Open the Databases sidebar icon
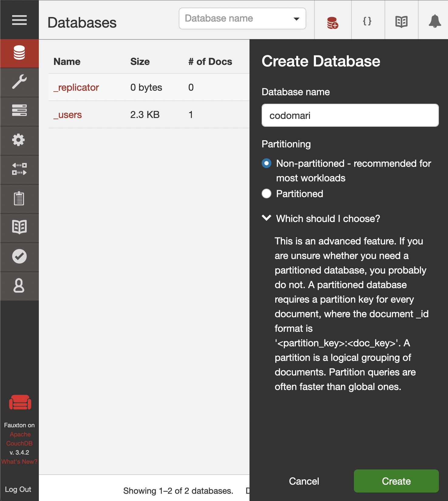448x501 pixels. click(x=19, y=53)
